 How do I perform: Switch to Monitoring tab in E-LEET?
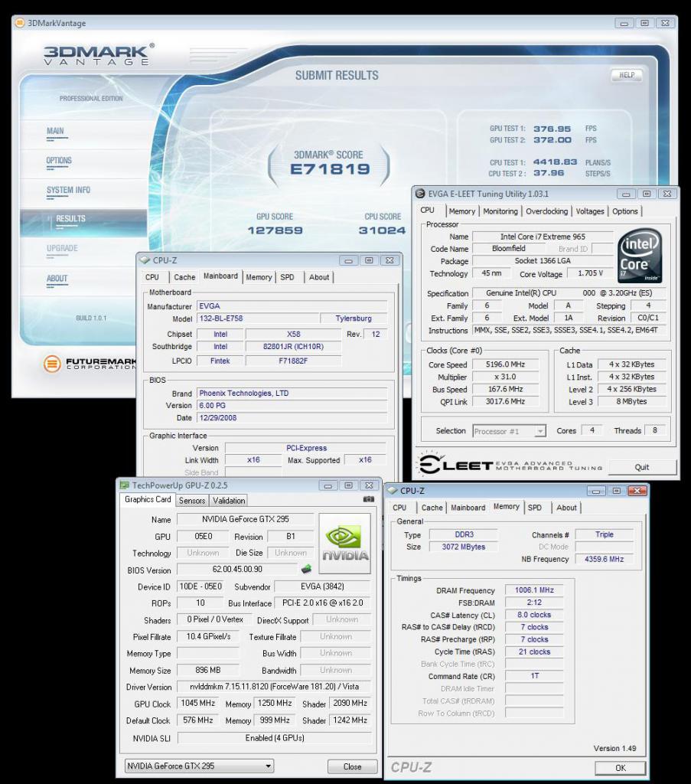click(500, 211)
